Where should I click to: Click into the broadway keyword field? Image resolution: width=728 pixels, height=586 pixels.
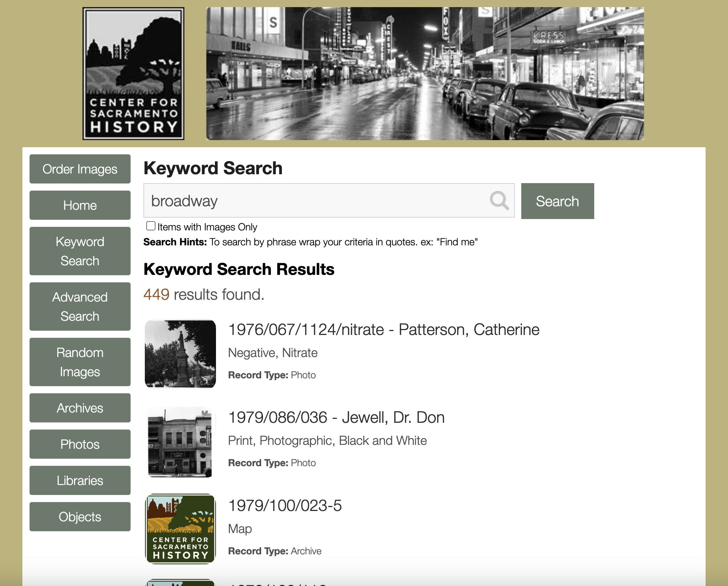tap(313, 201)
